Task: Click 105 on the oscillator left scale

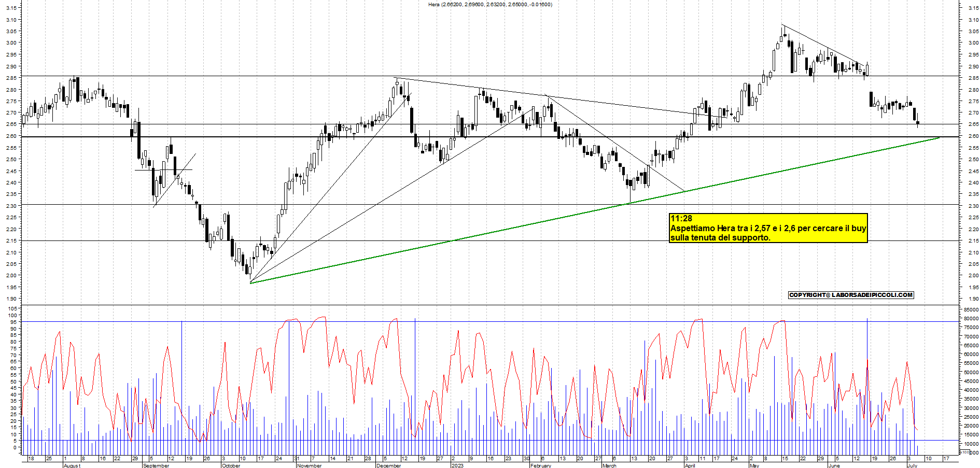Action: coord(13,308)
